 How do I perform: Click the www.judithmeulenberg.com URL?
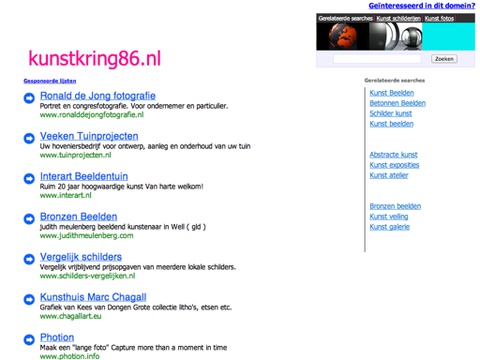pos(86,236)
